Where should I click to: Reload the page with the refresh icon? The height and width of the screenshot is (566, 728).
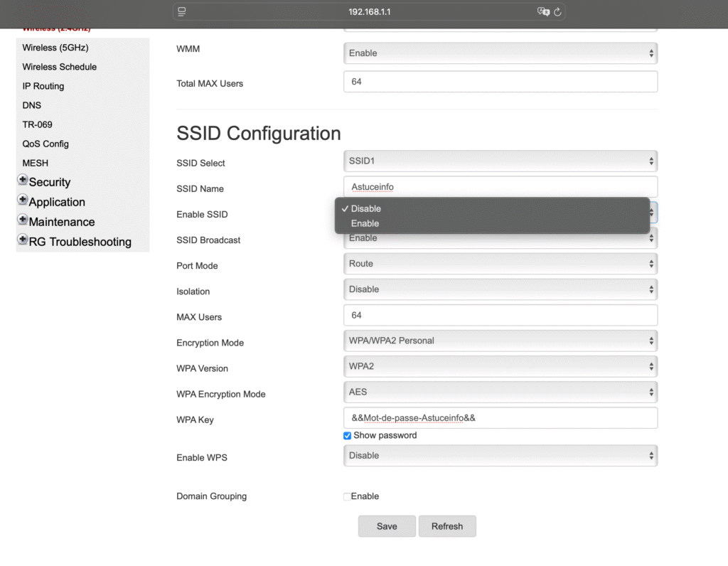557,12
